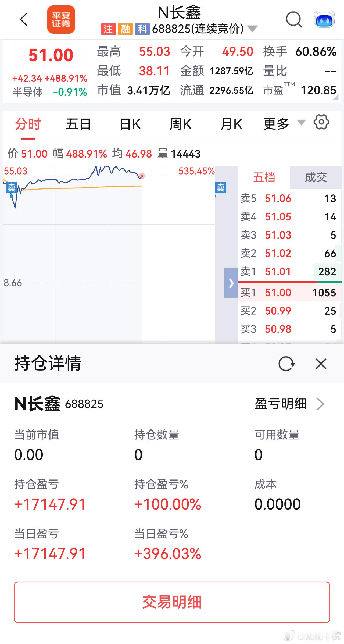Screen dimensions: 344x644
Task: Tap the red 注 badge
Action: pos(108,29)
